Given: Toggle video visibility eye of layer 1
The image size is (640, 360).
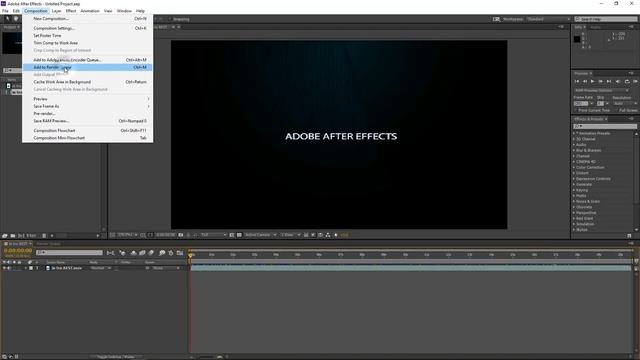Looking at the screenshot, I should (x=4, y=268).
